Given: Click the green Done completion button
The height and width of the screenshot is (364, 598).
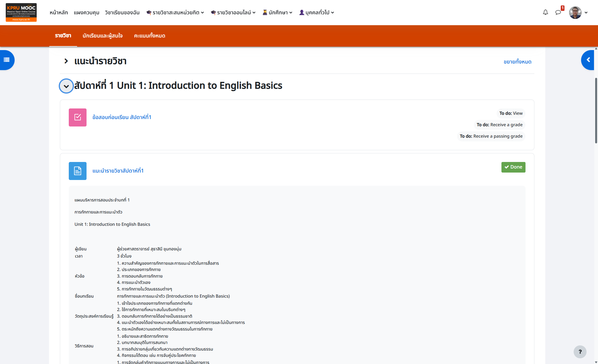Looking at the screenshot, I should pyautogui.click(x=513, y=167).
